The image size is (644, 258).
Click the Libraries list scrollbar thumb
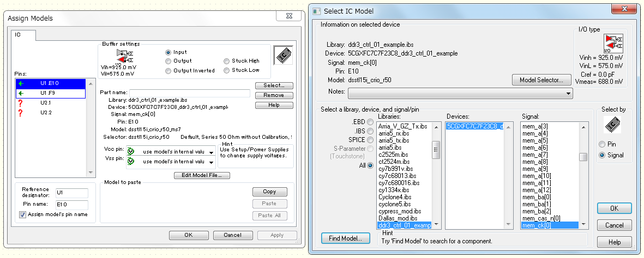click(x=436, y=149)
